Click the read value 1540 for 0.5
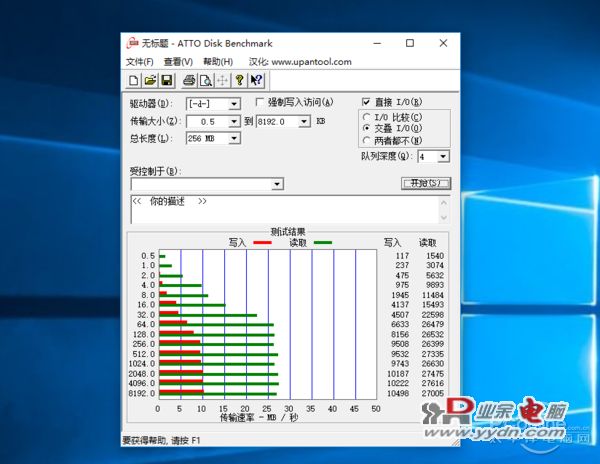This screenshot has width=600, height=464. point(435,256)
